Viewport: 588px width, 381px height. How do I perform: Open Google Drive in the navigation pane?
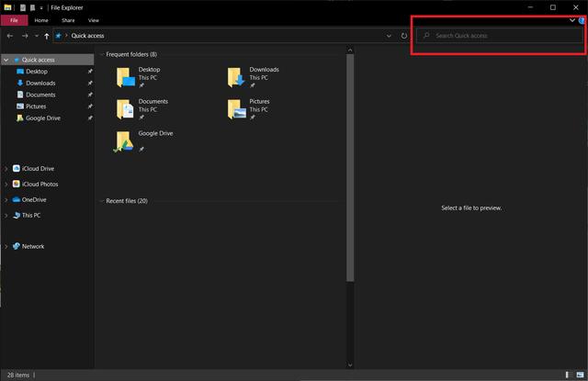pyautogui.click(x=43, y=118)
